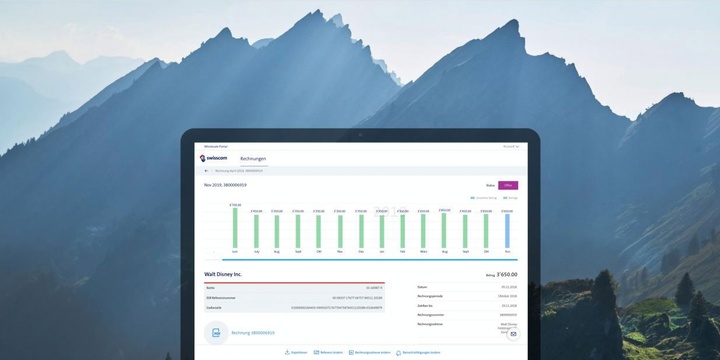This screenshot has width=720, height=360.
Task: Switch to the Rechnungen tab
Action: [253, 158]
